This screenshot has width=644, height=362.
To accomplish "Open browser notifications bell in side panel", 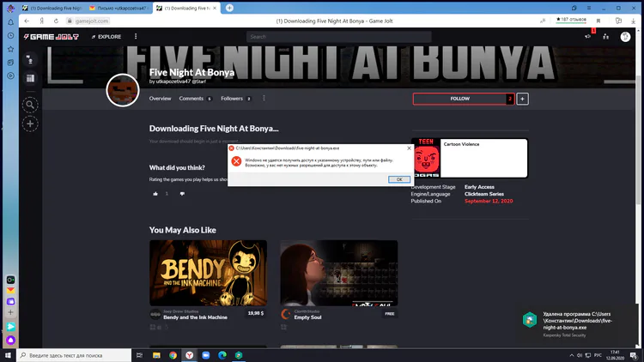I will (10, 22).
